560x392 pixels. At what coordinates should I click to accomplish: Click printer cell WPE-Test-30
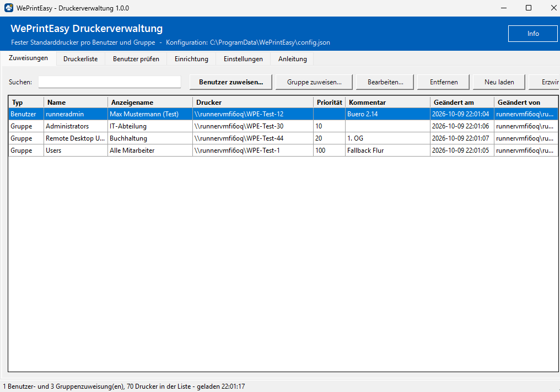(253, 126)
